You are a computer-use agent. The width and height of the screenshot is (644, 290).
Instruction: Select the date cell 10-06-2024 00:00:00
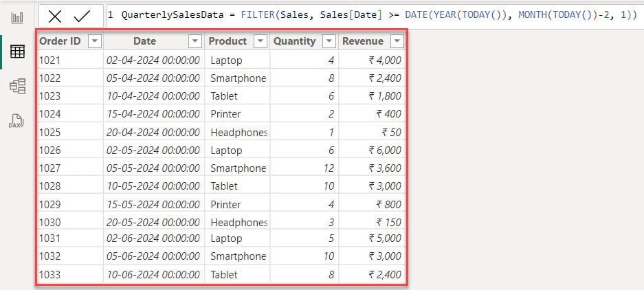pyautogui.click(x=153, y=274)
